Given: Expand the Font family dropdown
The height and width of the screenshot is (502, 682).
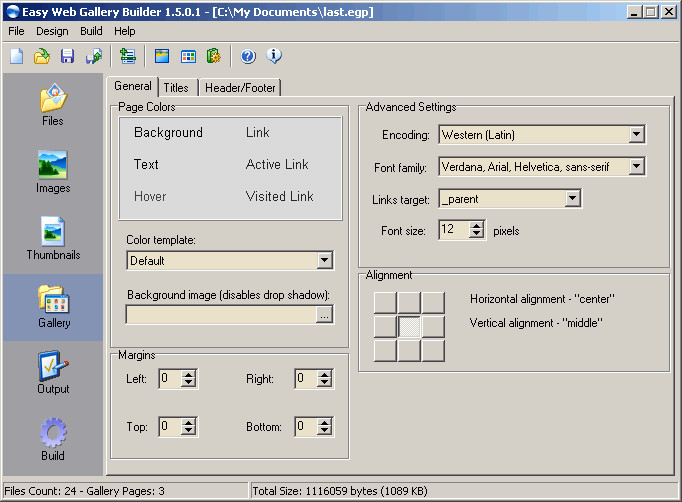Looking at the screenshot, I should [x=636, y=166].
